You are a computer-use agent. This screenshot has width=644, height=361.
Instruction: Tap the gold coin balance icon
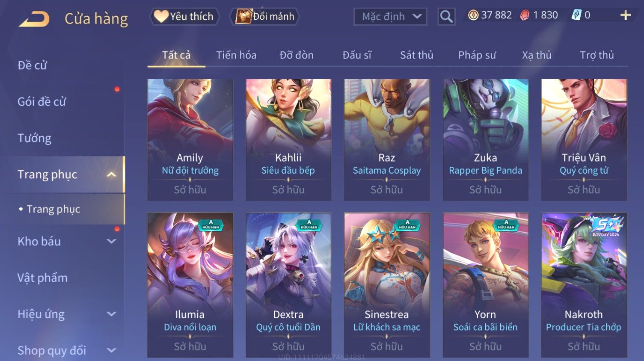pos(473,15)
